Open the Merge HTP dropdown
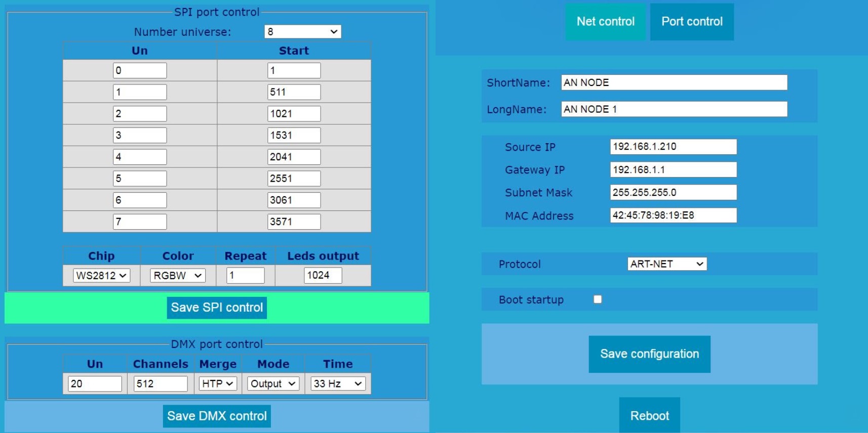868x433 pixels. pos(217,383)
